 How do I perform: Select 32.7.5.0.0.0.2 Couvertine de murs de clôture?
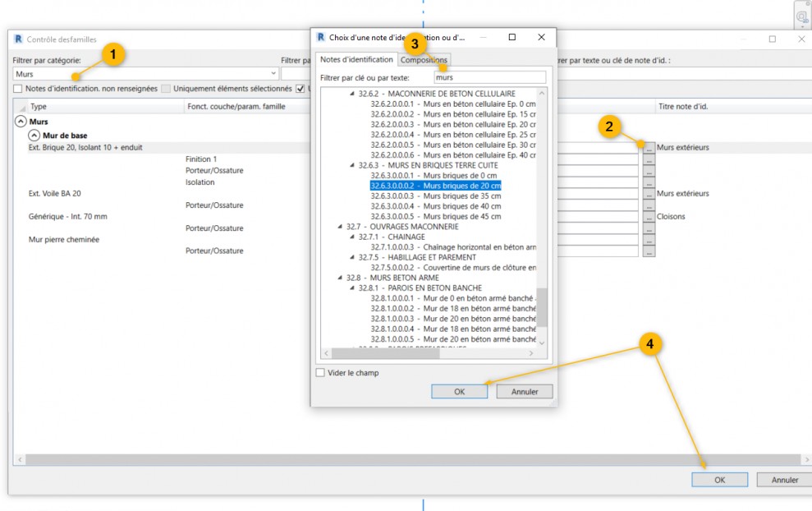453,268
